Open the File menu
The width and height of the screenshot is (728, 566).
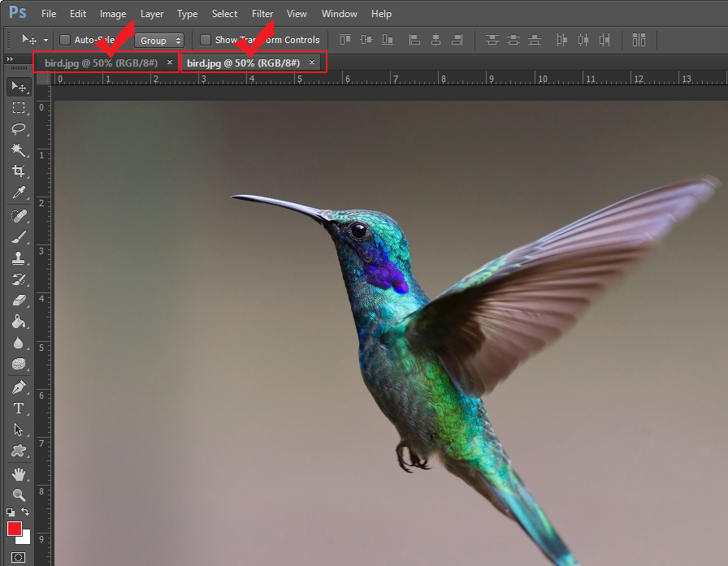[x=49, y=14]
